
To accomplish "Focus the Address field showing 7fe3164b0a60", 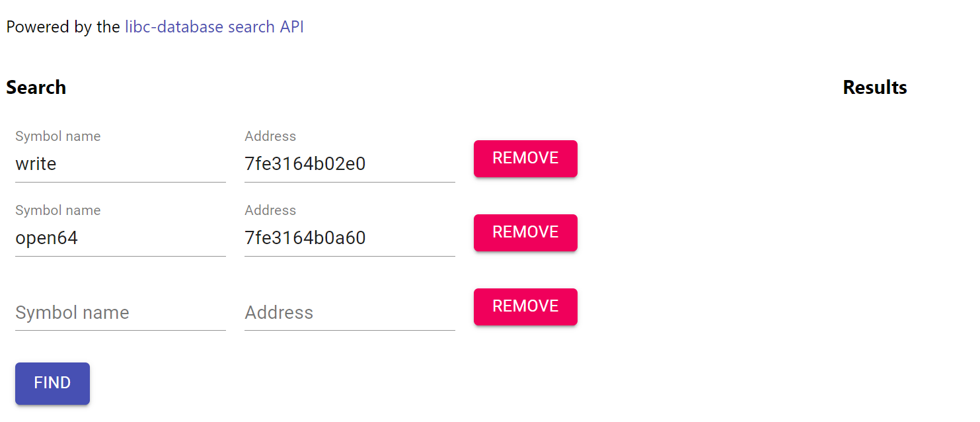I will point(349,238).
